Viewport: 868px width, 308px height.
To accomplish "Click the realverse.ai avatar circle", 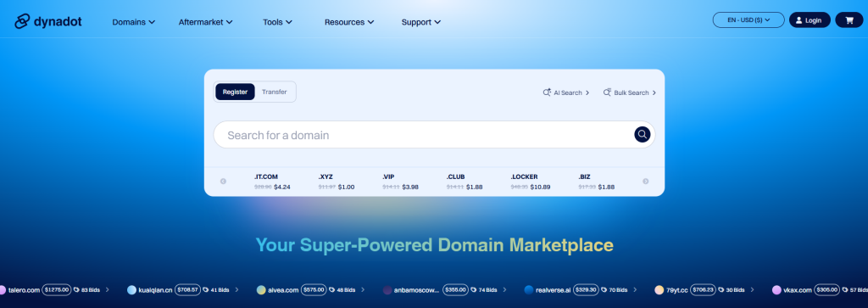I will click(529, 289).
